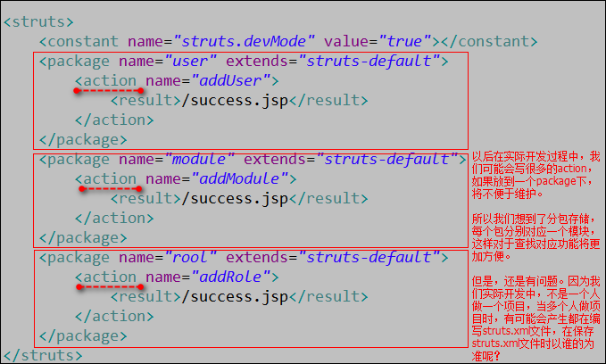Select the "true" value of the constant

tap(404, 41)
